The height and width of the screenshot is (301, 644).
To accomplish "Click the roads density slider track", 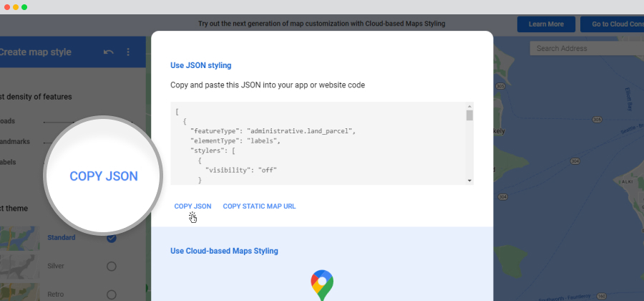I will [88, 122].
